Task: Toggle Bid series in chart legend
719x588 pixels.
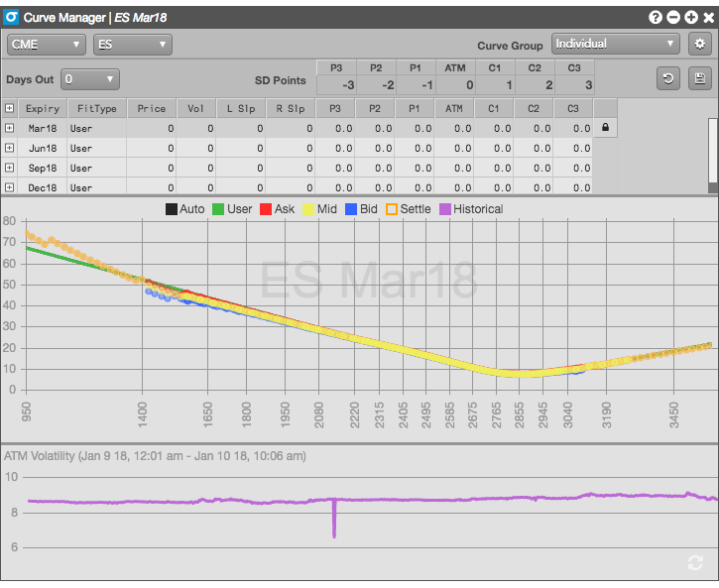Action: pyautogui.click(x=361, y=209)
